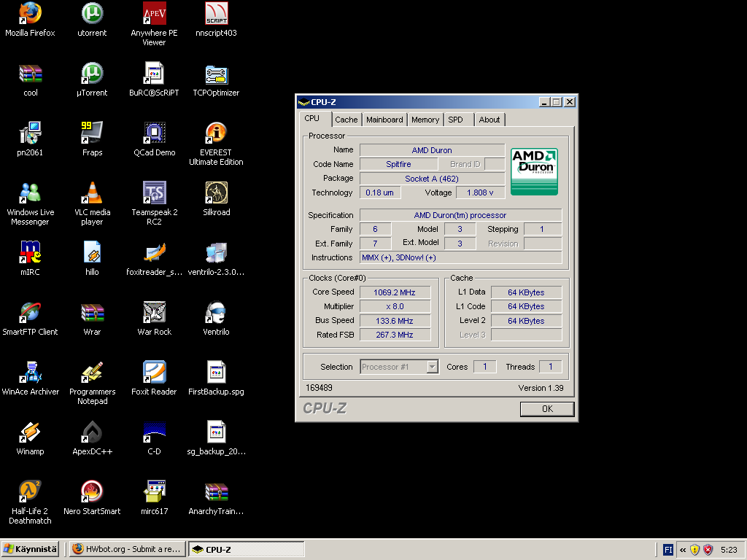Open the Käynnistä start button
This screenshot has width=747, height=560.
tap(30, 549)
